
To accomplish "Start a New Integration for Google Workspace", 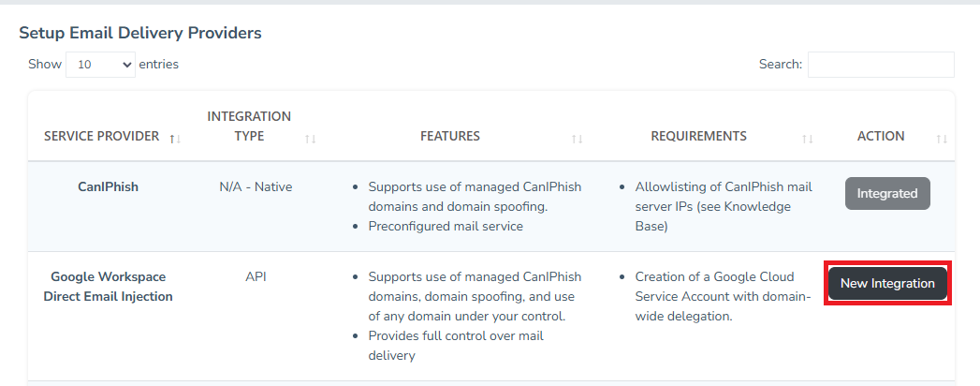I will pyautogui.click(x=887, y=283).
